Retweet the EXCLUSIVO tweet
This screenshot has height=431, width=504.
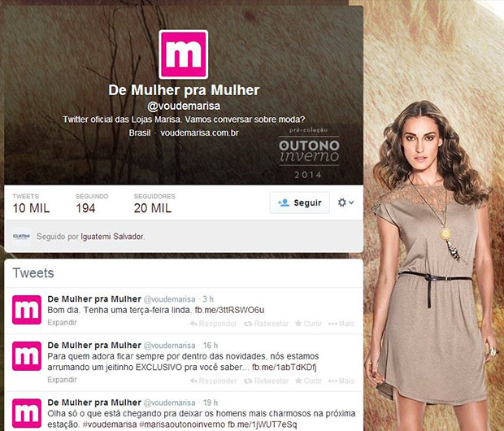click(266, 381)
